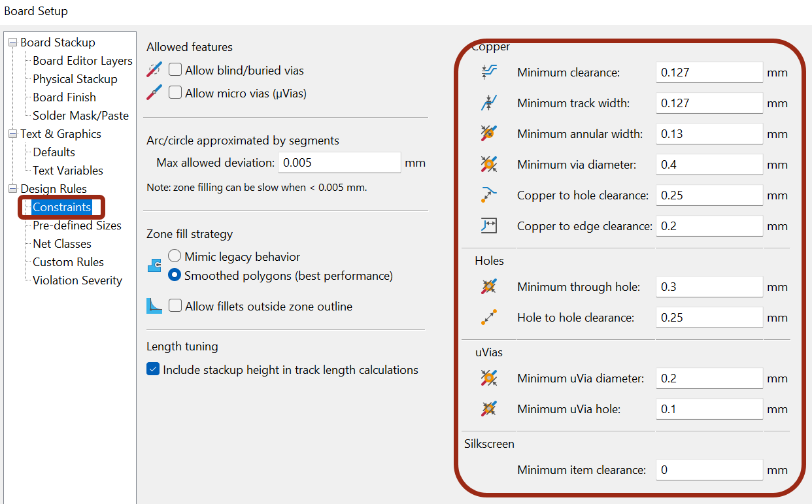Click the hole to hole clearance icon

tap(489, 317)
